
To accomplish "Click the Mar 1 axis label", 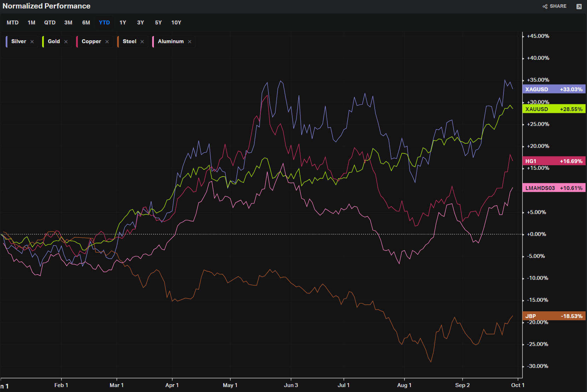I will (x=117, y=385).
